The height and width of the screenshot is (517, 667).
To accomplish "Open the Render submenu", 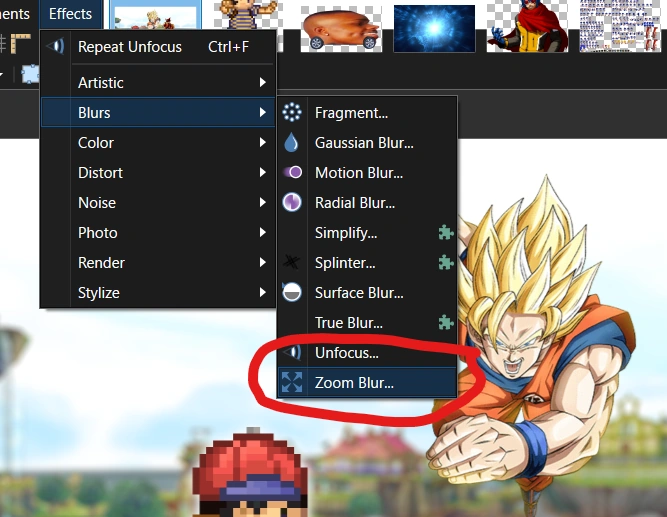I will click(x=158, y=263).
